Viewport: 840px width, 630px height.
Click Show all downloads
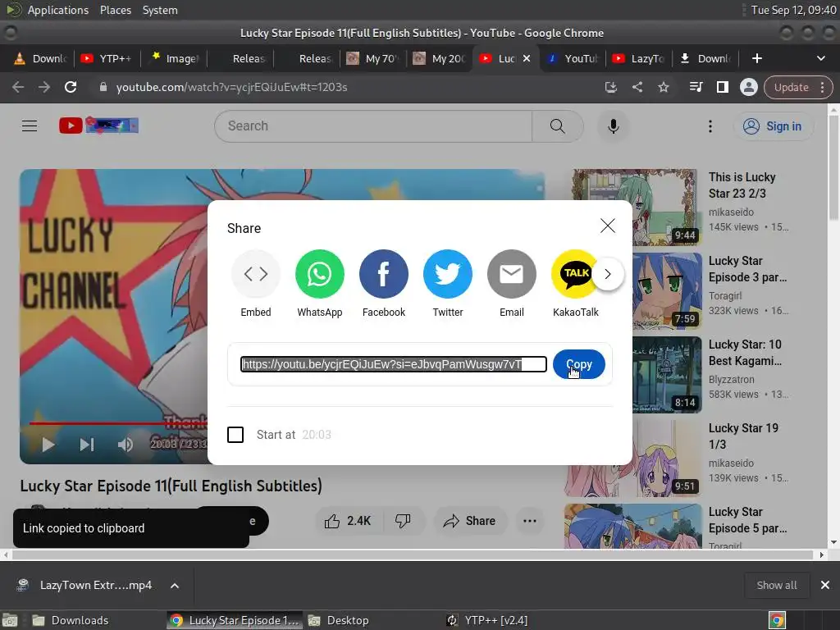776,585
